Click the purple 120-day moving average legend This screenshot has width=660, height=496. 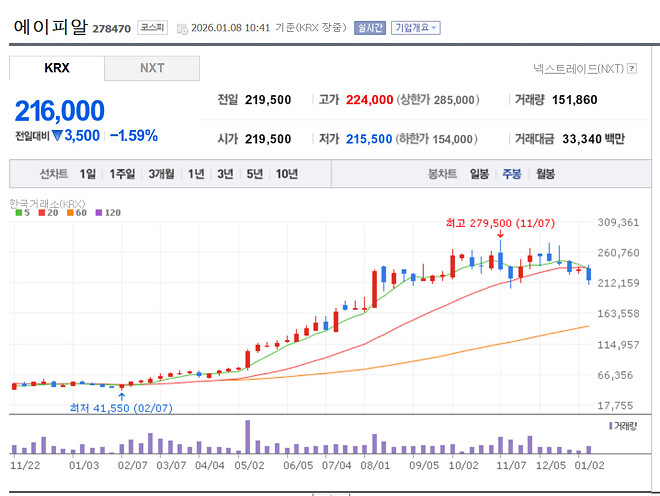click(106, 213)
